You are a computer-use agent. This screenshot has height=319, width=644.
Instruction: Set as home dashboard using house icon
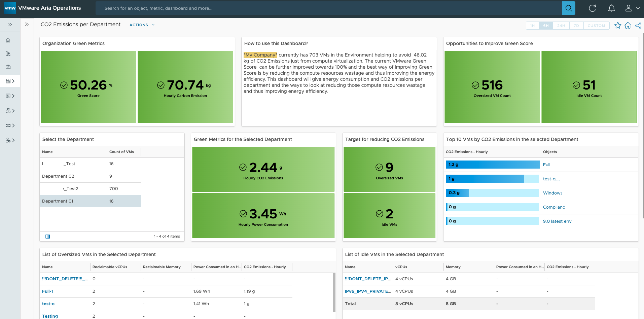point(628,26)
